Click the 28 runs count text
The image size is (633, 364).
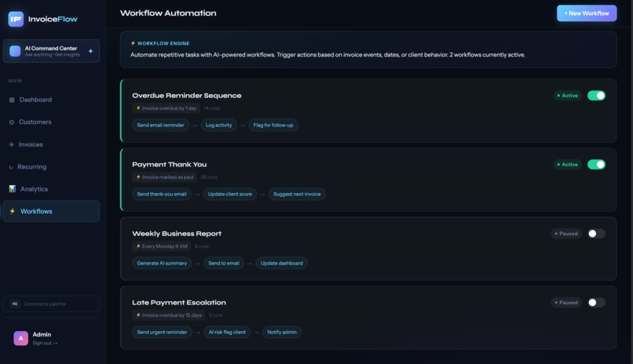point(209,177)
